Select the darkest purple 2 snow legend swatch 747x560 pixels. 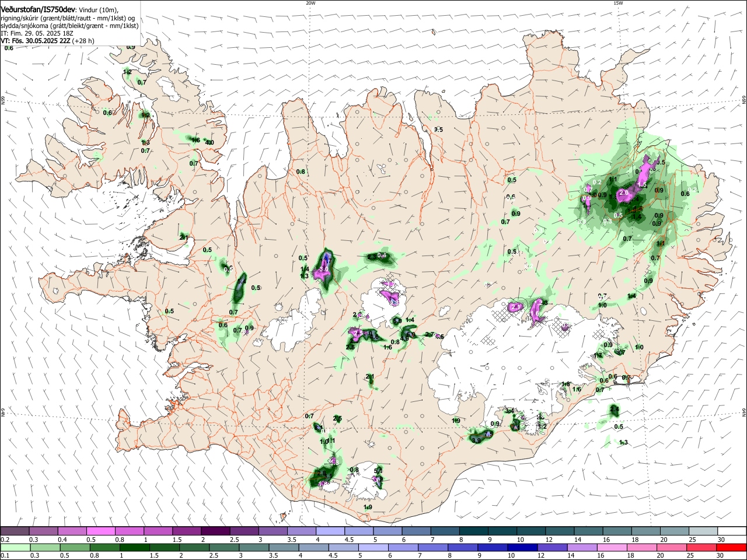tap(215, 531)
